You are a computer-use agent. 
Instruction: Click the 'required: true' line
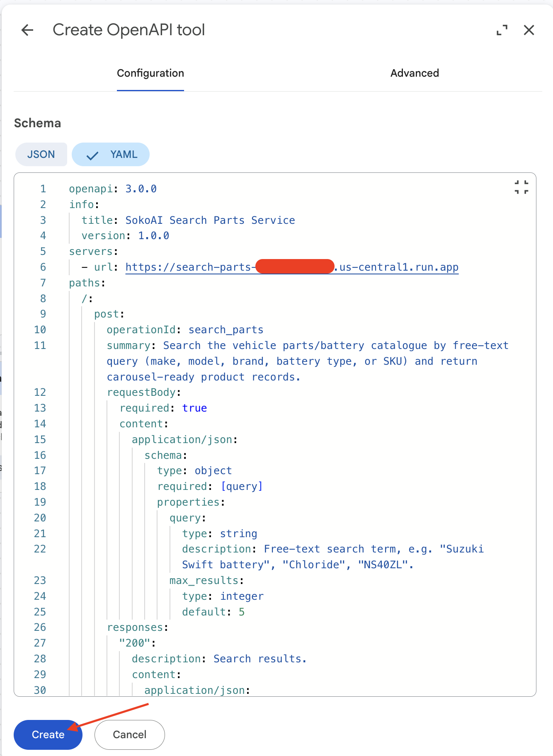pos(163,408)
